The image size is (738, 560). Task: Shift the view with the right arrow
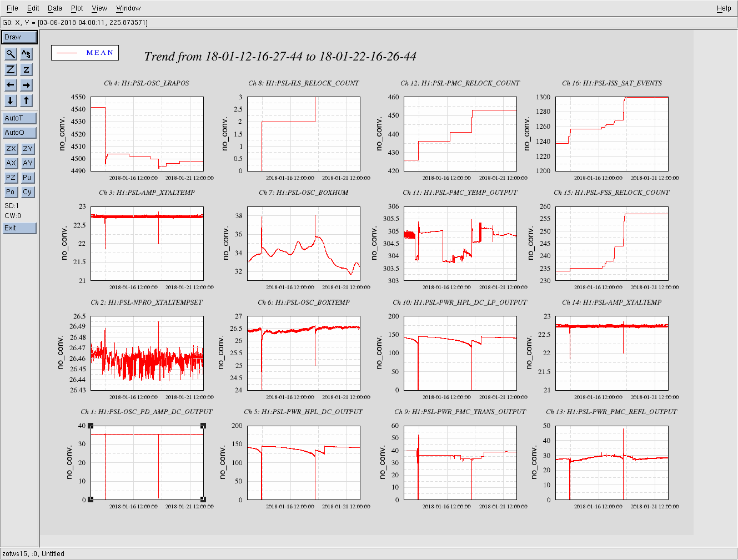tap(26, 85)
